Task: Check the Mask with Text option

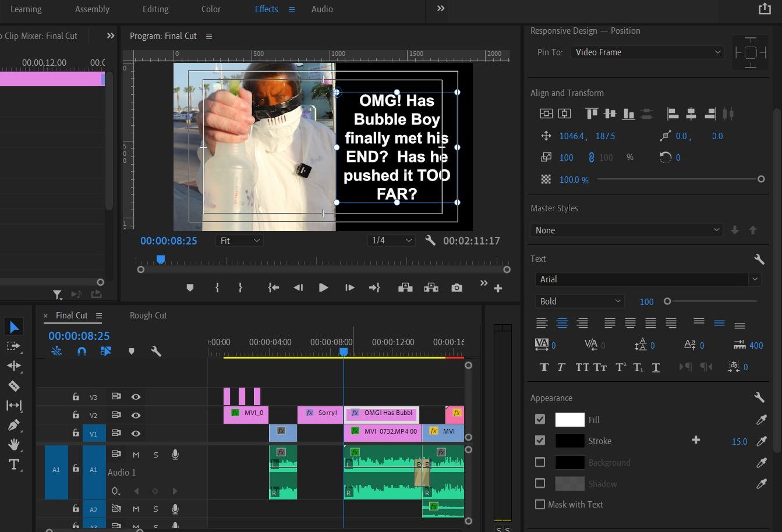Action: (x=540, y=505)
